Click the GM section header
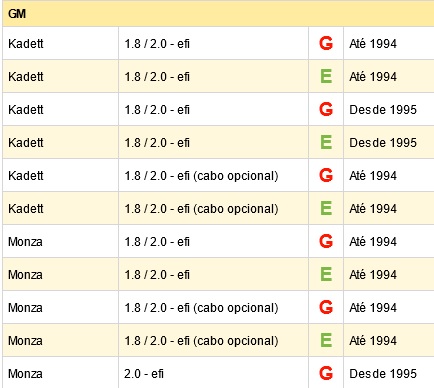Screen dimensions: 434x388 pyautogui.click(x=218, y=14)
